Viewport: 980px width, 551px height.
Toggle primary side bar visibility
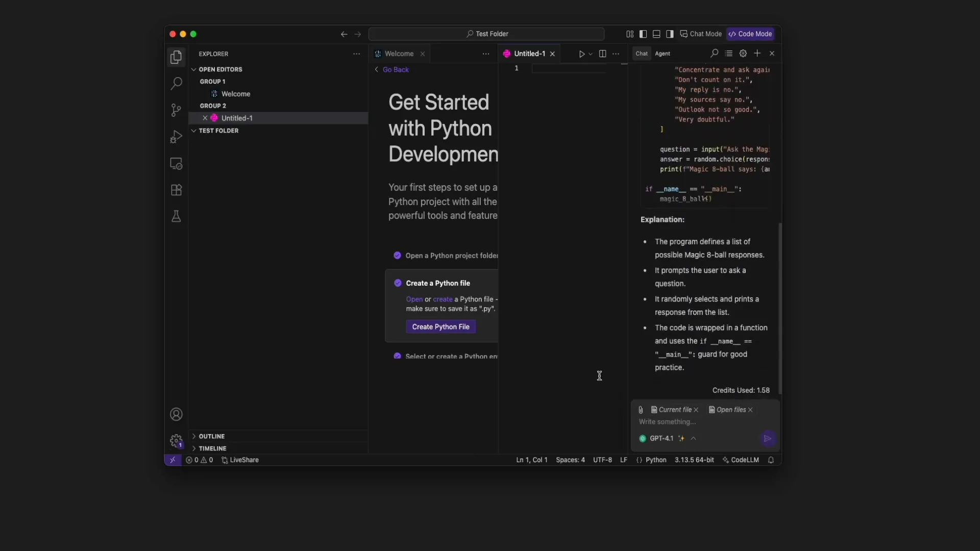click(643, 34)
